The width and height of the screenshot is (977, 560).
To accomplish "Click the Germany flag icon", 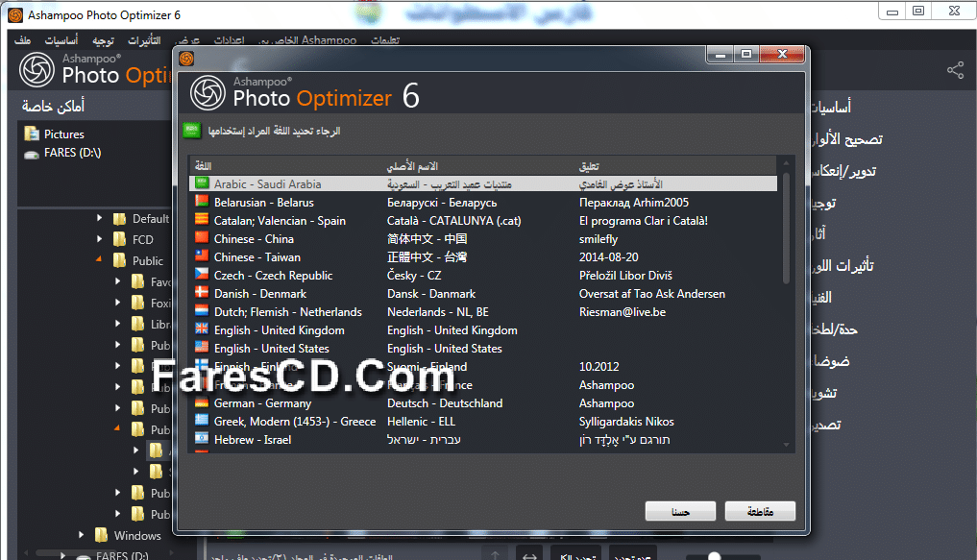I will pos(201,402).
